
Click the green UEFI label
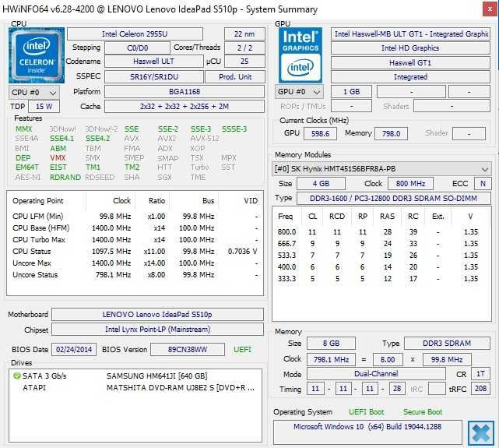click(x=243, y=350)
